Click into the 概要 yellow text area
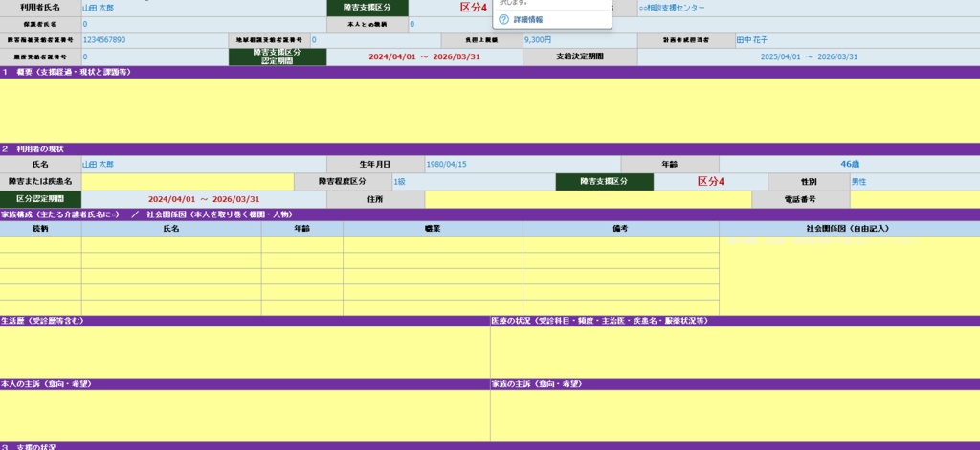 coord(490,111)
